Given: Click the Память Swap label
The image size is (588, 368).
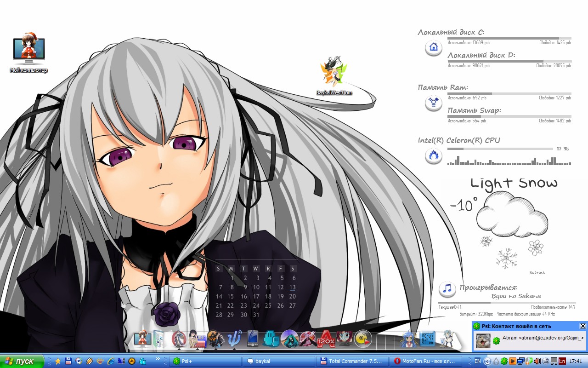Looking at the screenshot, I should pos(474,110).
